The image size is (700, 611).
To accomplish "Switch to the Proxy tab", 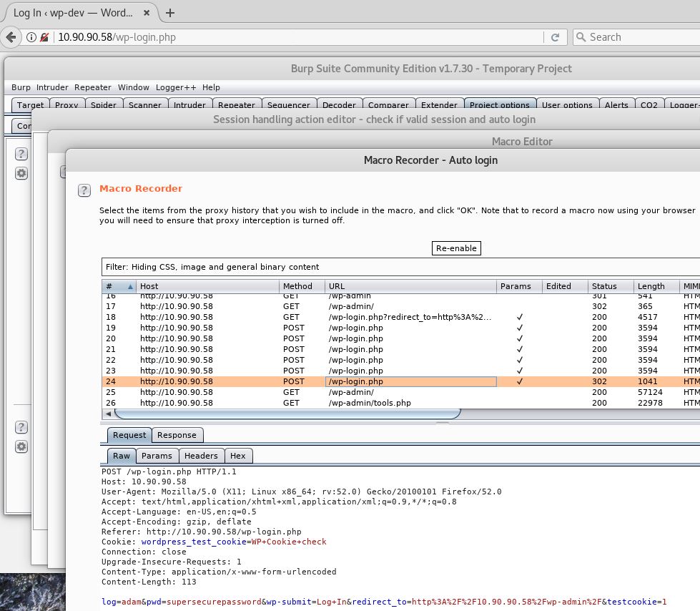I will click(66, 104).
